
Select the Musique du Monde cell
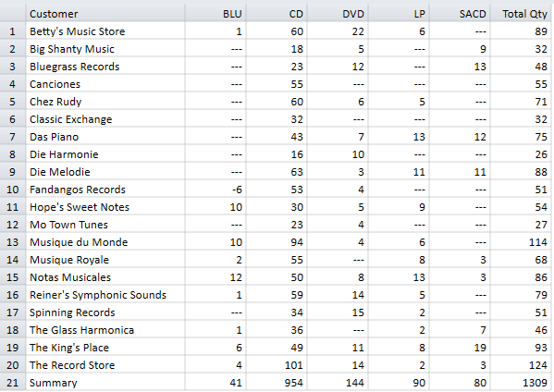pos(105,242)
